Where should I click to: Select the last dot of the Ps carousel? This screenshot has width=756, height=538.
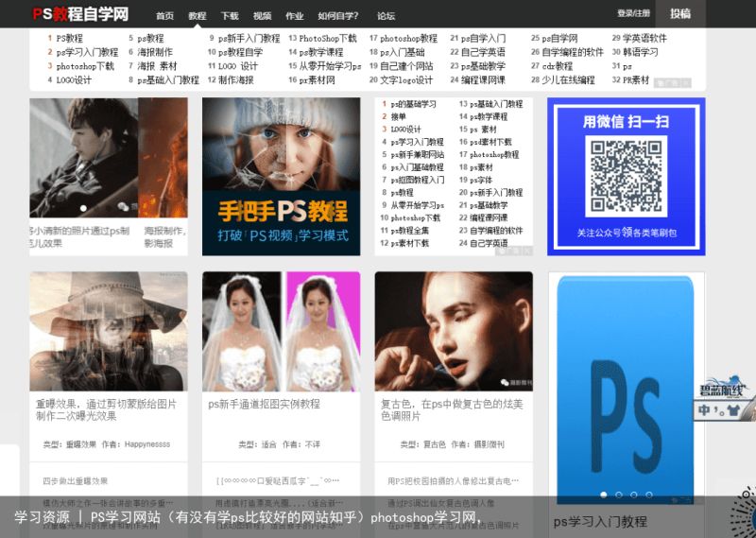pyautogui.click(x=649, y=495)
